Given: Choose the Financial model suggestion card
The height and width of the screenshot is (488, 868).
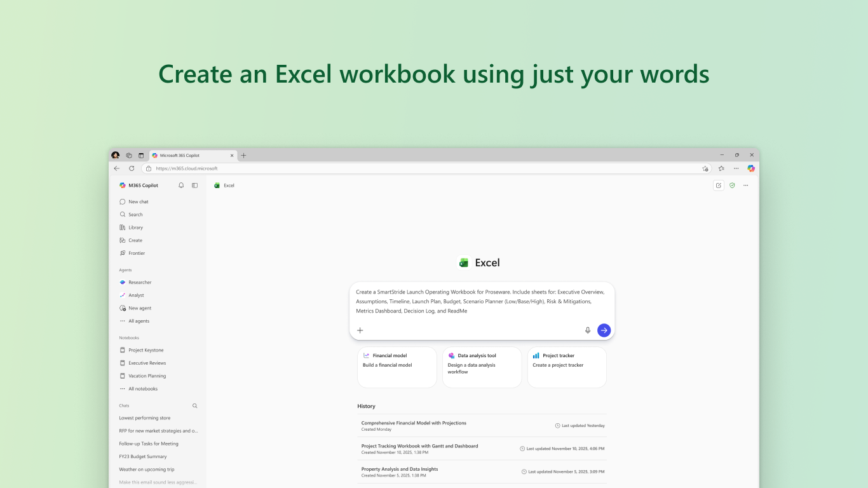Looking at the screenshot, I should [397, 367].
